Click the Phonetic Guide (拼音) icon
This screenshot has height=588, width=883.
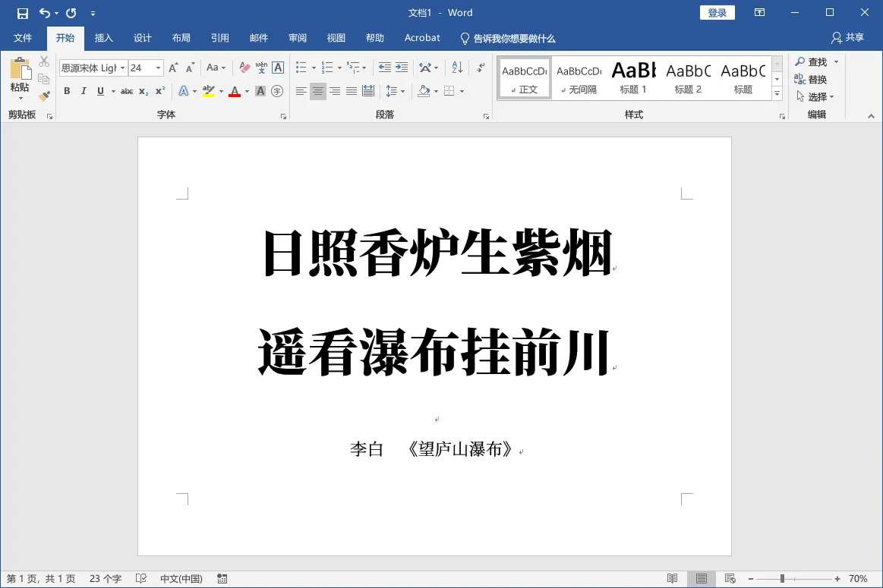tap(263, 68)
